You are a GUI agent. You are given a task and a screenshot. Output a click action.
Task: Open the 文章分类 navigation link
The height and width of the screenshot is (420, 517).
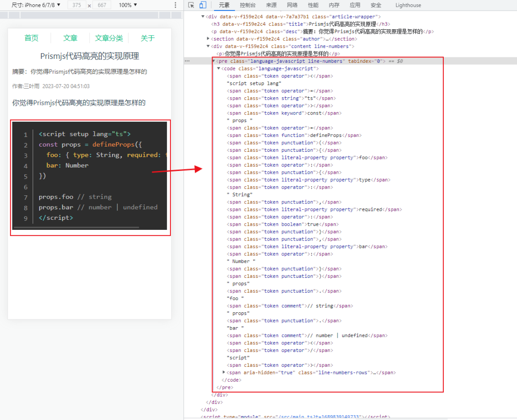109,38
